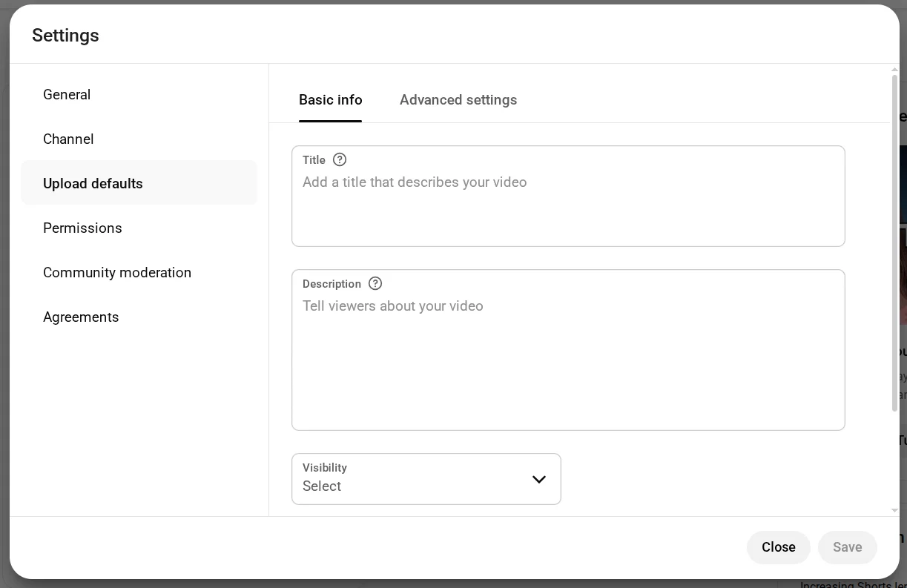
Task: Go to Channel settings in sidebar
Action: [68, 139]
